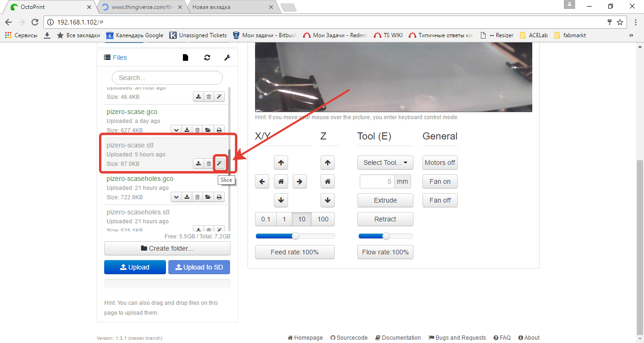Set jog step size to 100

click(x=323, y=219)
